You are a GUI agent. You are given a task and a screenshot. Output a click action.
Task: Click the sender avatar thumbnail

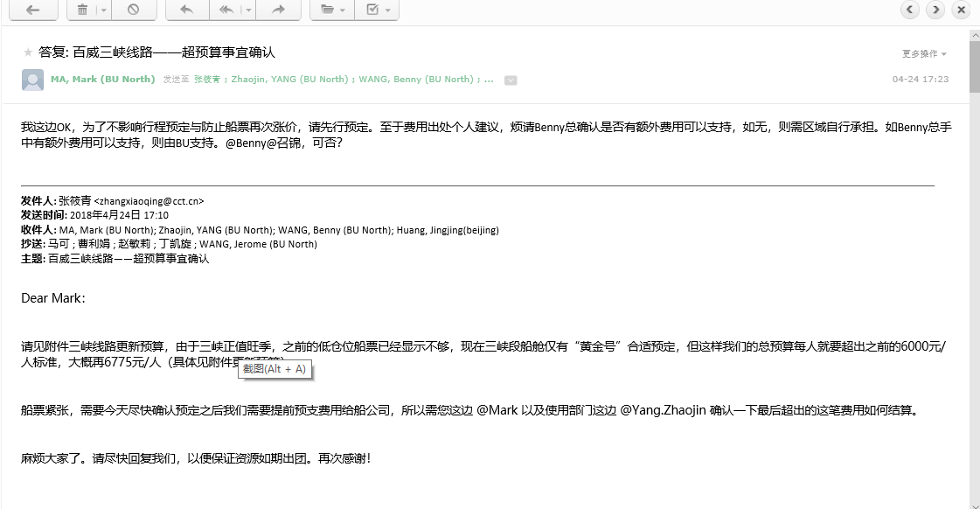coord(32,80)
